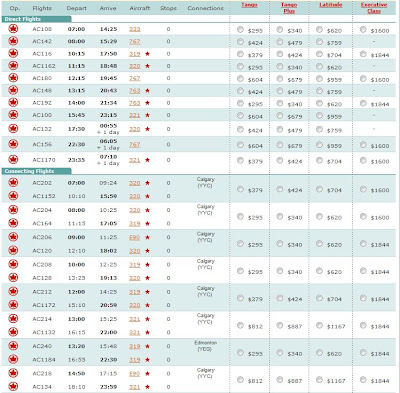Click the Air Canada logo beside AC132
Viewport: 400px width, 393px height.
pyautogui.click(x=13, y=129)
